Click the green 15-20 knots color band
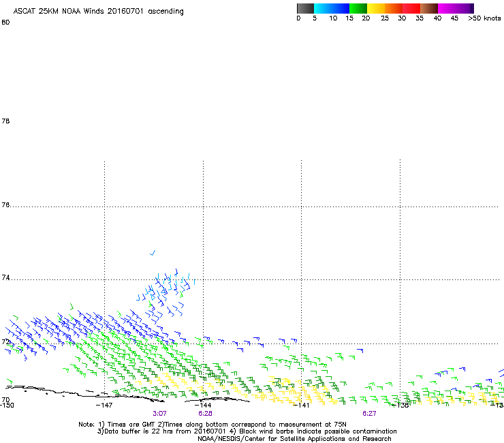Viewport: 504px width, 443px height. pyautogui.click(x=358, y=8)
